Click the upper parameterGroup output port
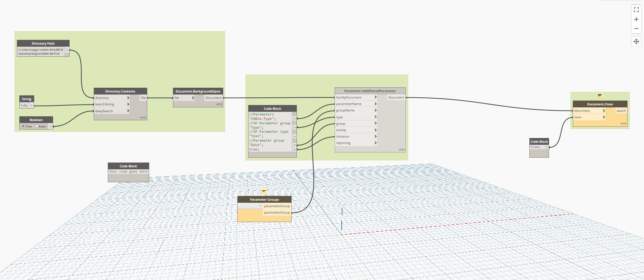Screen dimensions: 644x280 click(x=277, y=206)
